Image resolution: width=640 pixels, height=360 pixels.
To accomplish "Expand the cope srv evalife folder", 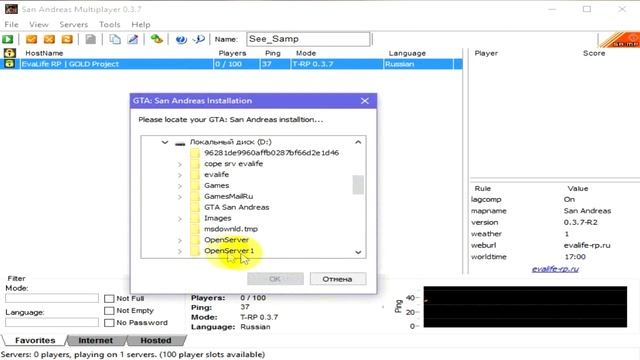I will coord(180,164).
